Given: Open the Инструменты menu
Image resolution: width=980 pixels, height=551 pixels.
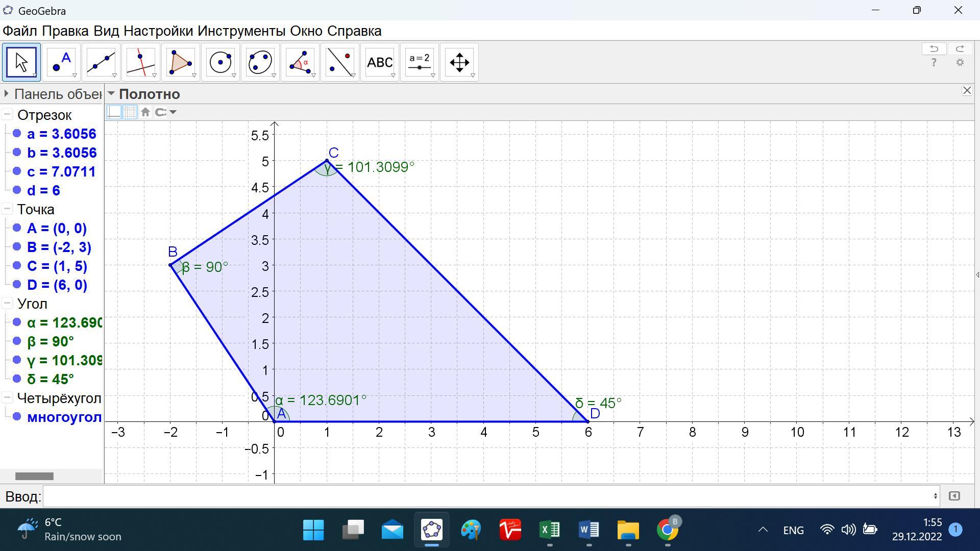Looking at the screenshot, I should click(x=241, y=31).
